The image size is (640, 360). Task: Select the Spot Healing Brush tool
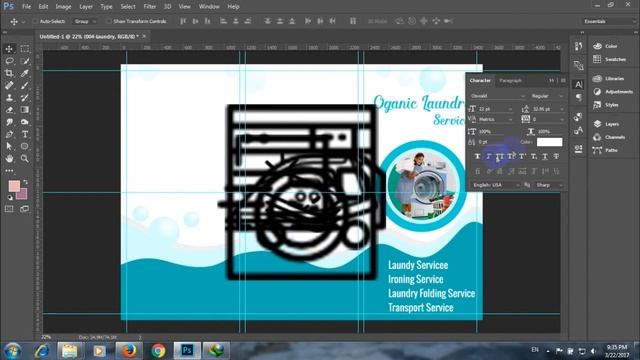pyautogui.click(x=9, y=85)
